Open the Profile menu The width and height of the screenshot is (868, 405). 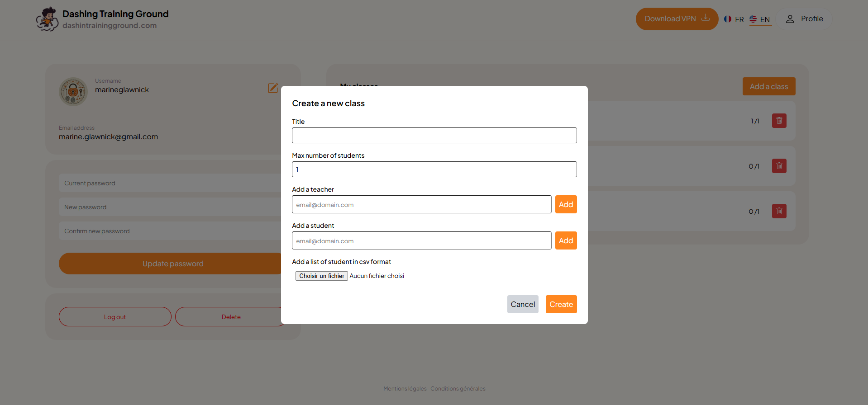pyautogui.click(x=805, y=19)
